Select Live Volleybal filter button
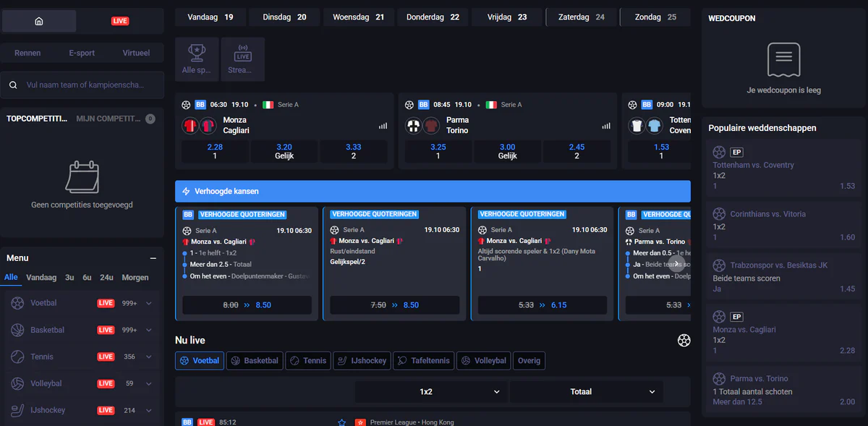 [483, 361]
